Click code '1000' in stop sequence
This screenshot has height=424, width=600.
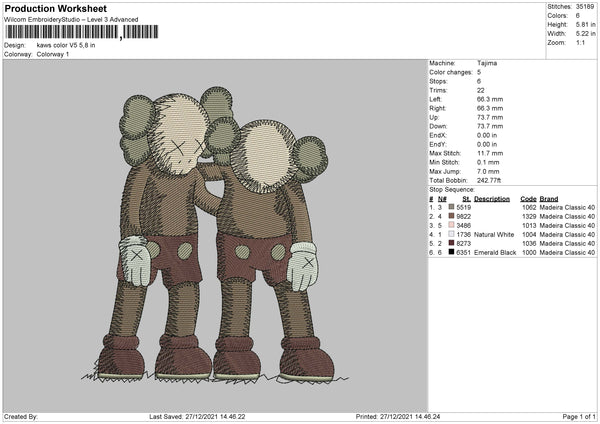pos(529,253)
